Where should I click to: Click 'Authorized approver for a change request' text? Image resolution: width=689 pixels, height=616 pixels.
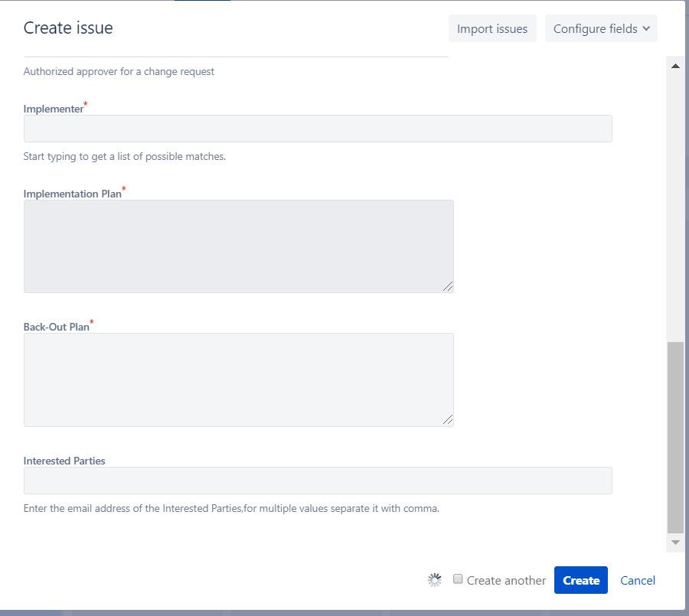[119, 72]
